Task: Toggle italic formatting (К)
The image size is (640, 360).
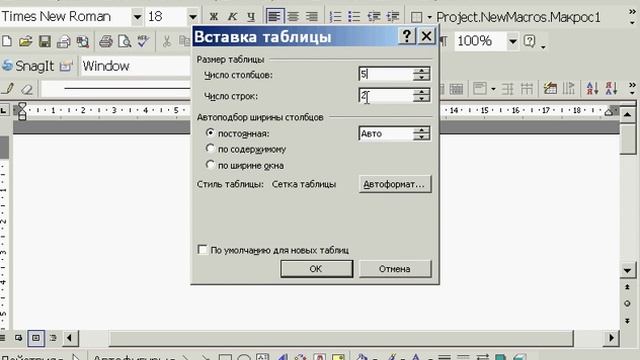Action: click(x=232, y=17)
